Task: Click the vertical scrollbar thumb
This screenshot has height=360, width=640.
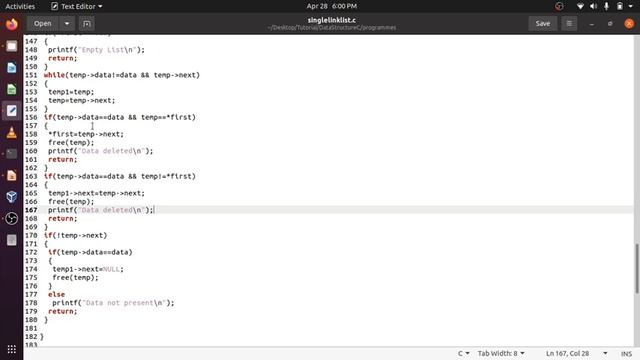Action: [636, 268]
